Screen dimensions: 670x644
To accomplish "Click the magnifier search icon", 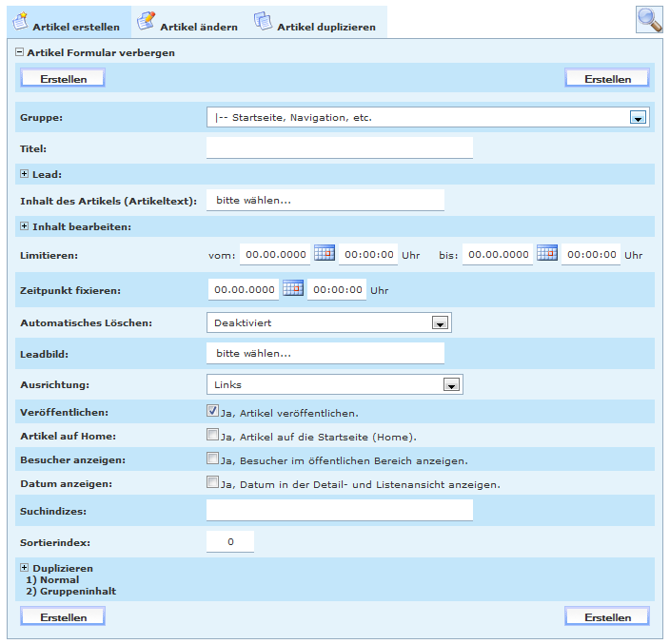I will pos(649,19).
